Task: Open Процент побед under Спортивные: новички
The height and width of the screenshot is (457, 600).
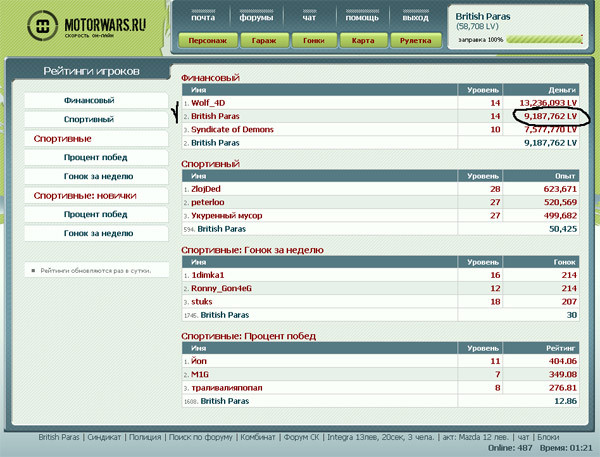Action: 96,214
